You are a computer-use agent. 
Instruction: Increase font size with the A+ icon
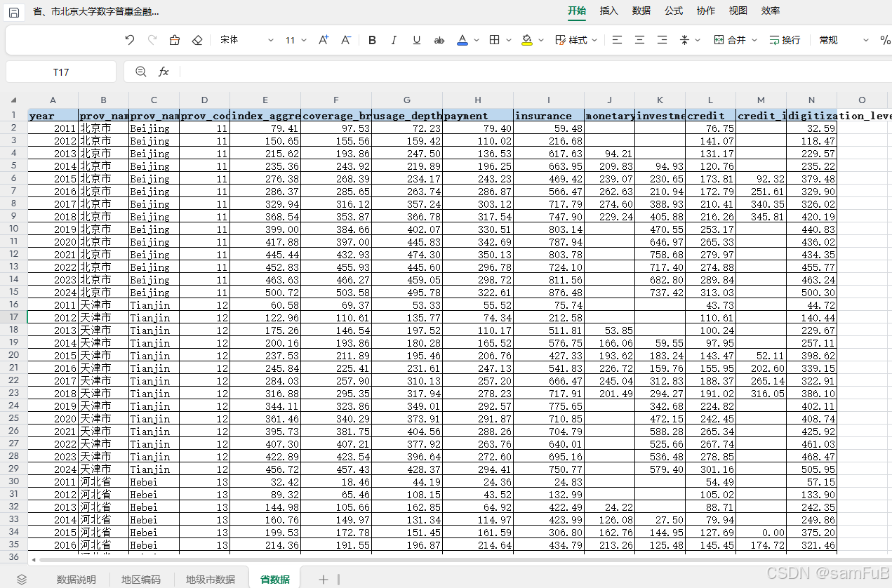coord(324,40)
